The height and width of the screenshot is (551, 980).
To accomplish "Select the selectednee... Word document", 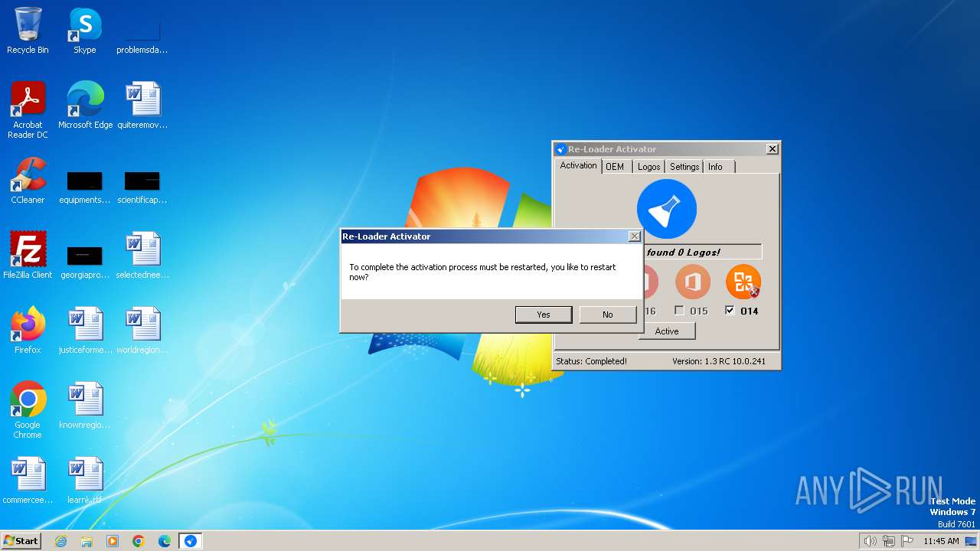I will pos(142,256).
